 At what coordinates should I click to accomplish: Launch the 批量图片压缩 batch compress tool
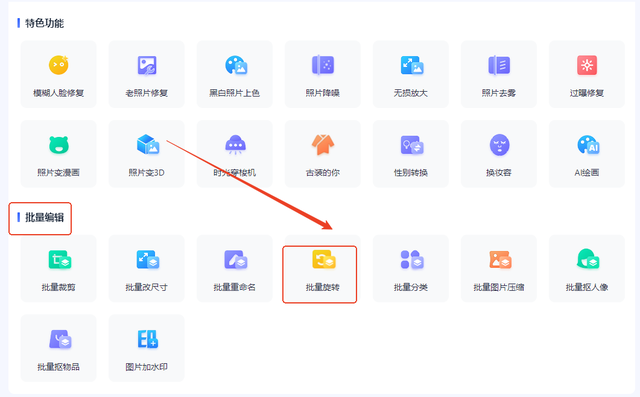499,268
